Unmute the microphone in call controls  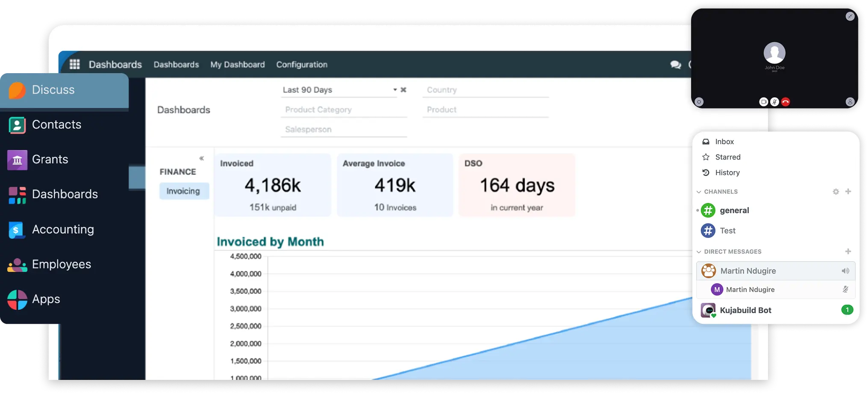774,102
